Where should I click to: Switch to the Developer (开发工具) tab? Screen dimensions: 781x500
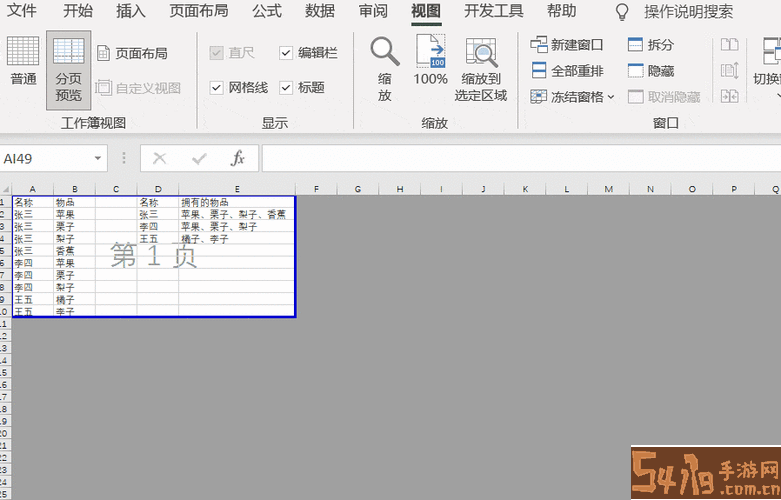(494, 11)
